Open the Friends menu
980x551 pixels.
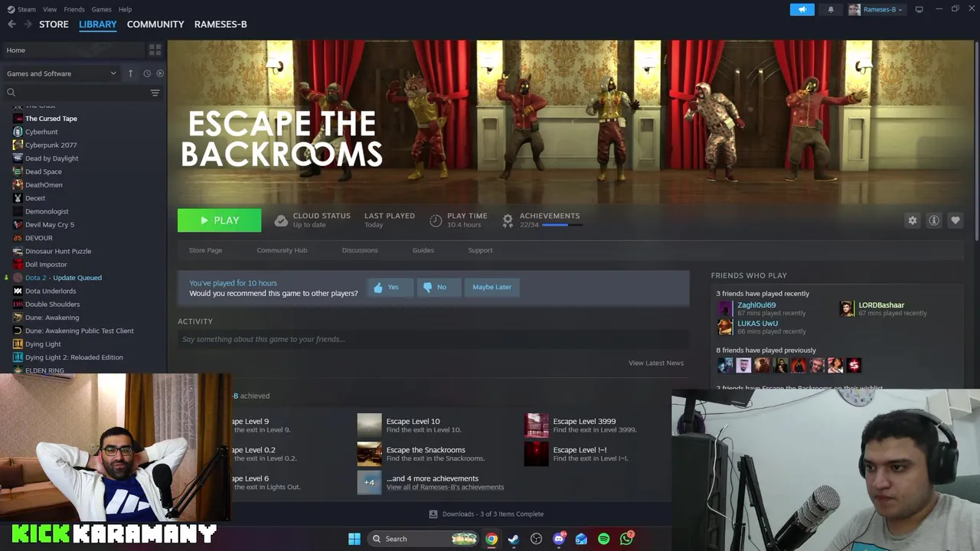(x=74, y=9)
